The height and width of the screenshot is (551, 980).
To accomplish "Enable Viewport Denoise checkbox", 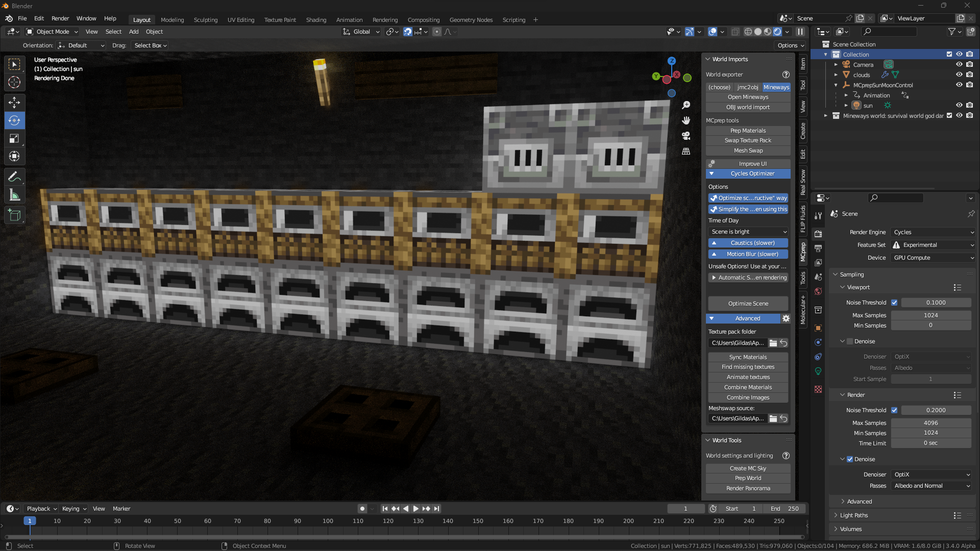I will coord(850,341).
